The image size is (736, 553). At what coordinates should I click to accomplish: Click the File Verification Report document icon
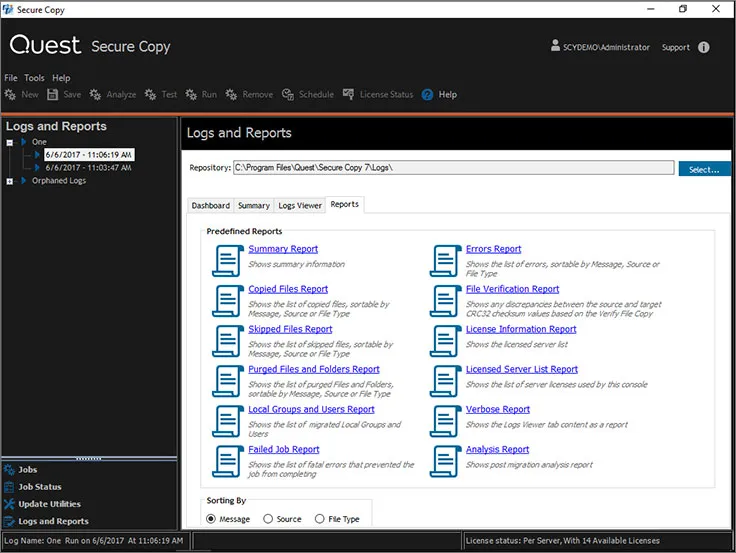pos(445,301)
